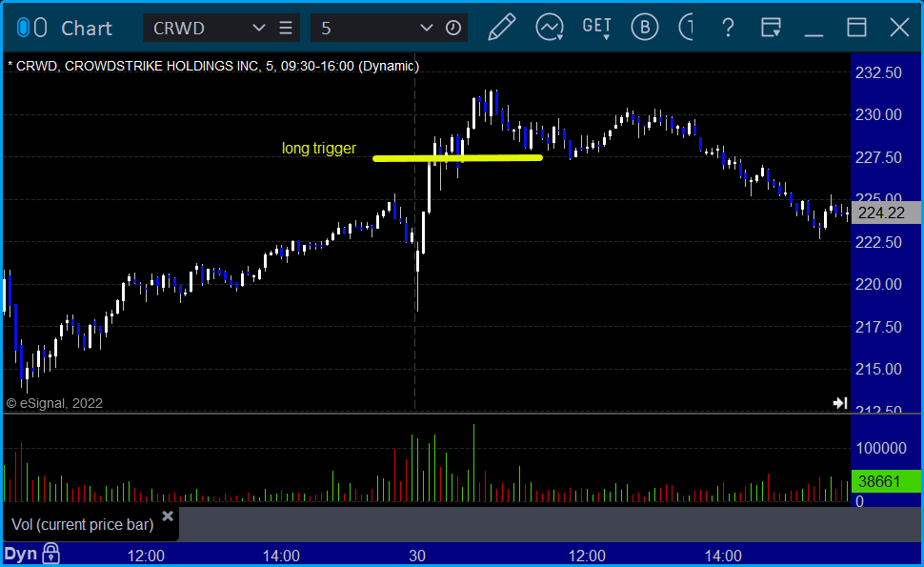Open the time template clock icon
The height and width of the screenshot is (567, 924).
[x=453, y=28]
